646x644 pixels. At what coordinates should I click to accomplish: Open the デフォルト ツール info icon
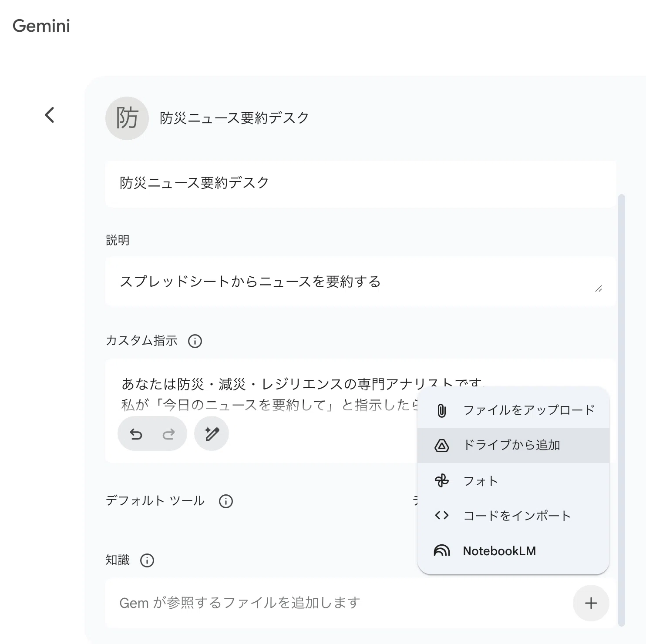(226, 501)
